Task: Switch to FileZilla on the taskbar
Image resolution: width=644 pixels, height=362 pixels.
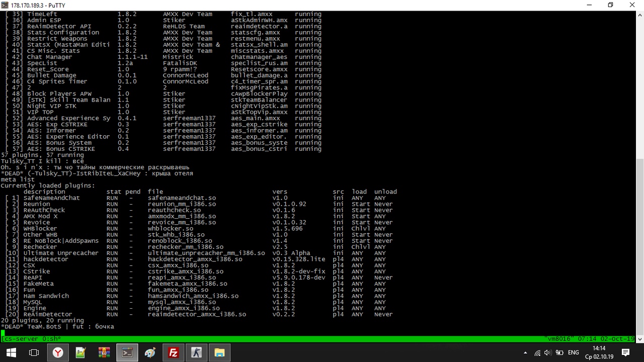Action: pyautogui.click(x=173, y=353)
